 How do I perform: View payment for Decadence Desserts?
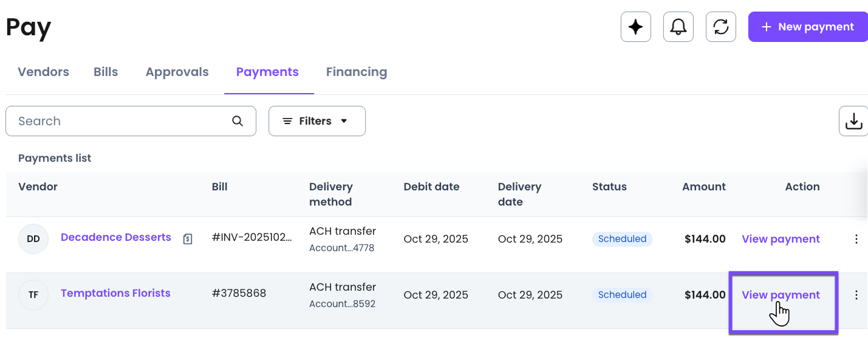tap(781, 239)
